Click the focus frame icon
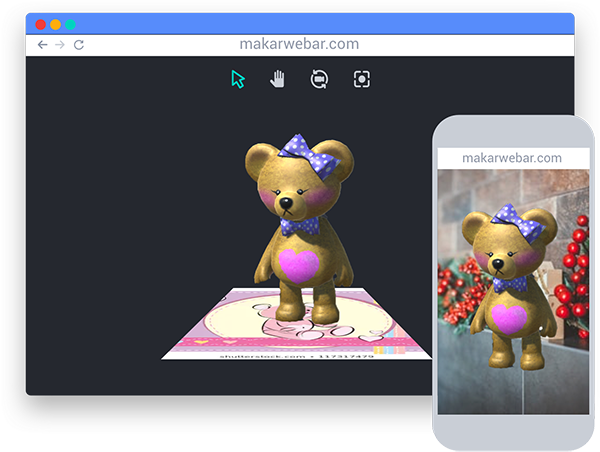Screen dimensions: 600x452 [362, 79]
